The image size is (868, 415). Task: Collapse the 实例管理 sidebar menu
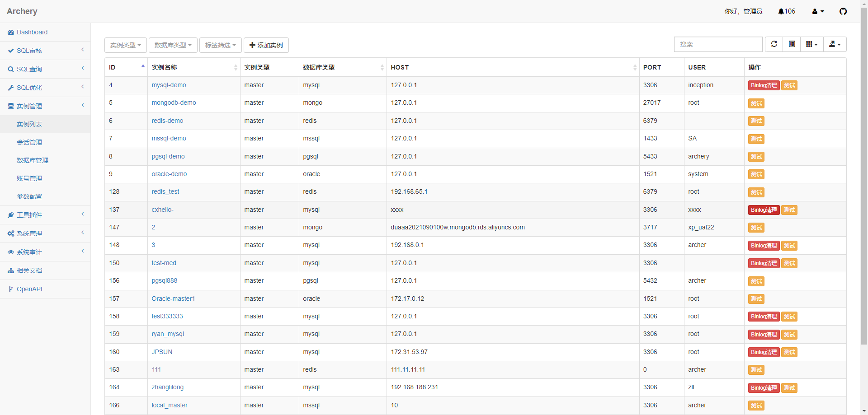click(45, 106)
